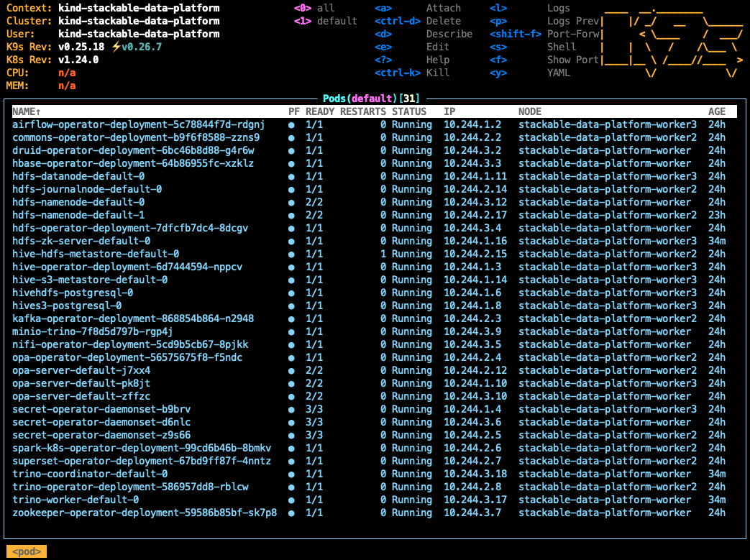This screenshot has width=750, height=560.
Task: Sort by the NAME column header
Action: pyautogui.click(x=27, y=111)
